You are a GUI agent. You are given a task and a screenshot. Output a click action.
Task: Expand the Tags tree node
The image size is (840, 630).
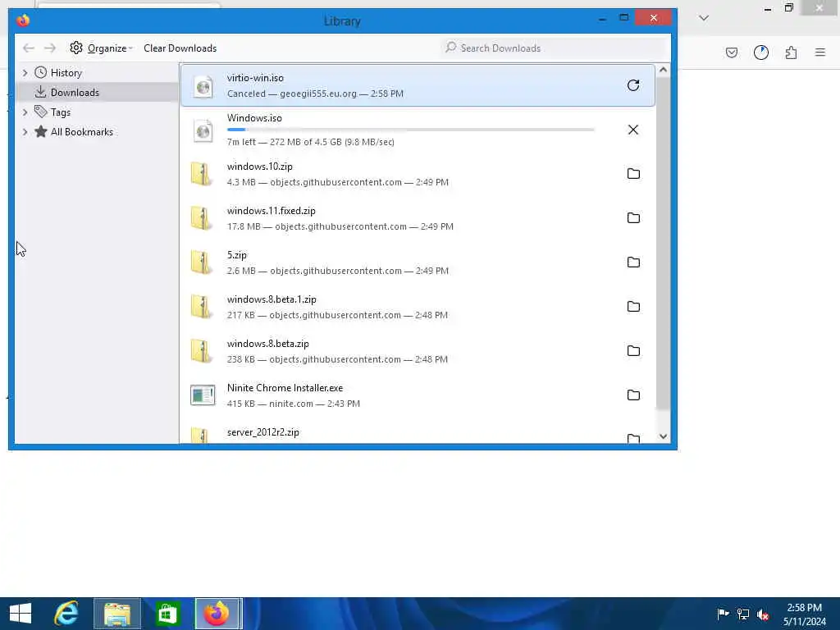pos(25,112)
